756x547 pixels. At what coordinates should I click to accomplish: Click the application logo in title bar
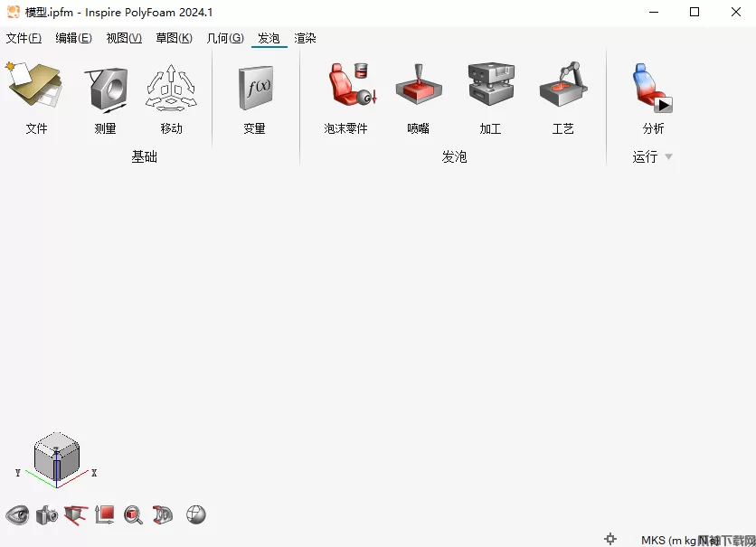pyautogui.click(x=13, y=12)
